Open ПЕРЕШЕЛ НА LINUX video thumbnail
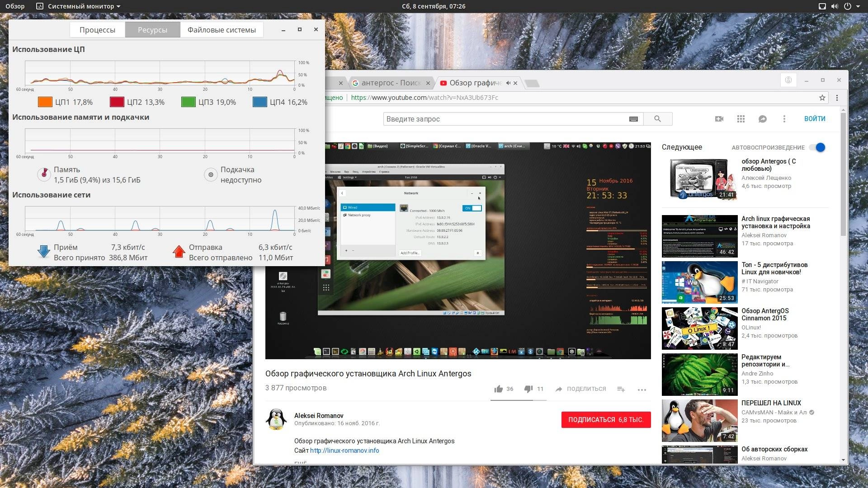This screenshot has height=488, width=868. point(700,421)
